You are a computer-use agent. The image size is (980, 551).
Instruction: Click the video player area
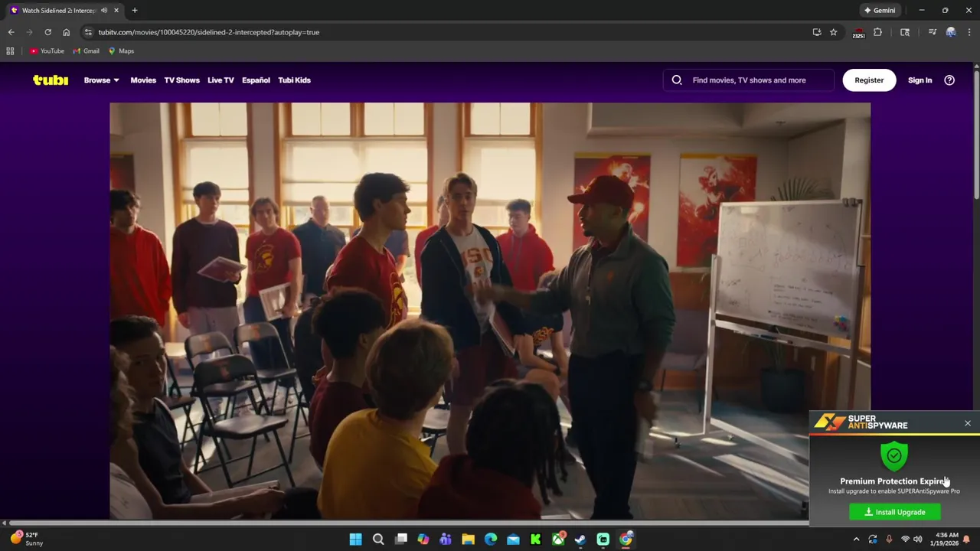click(490, 311)
